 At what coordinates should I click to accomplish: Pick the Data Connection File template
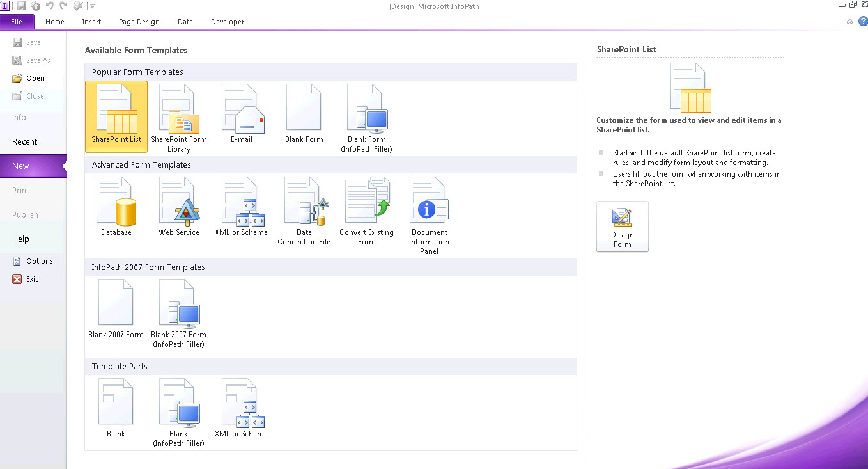[x=305, y=206]
